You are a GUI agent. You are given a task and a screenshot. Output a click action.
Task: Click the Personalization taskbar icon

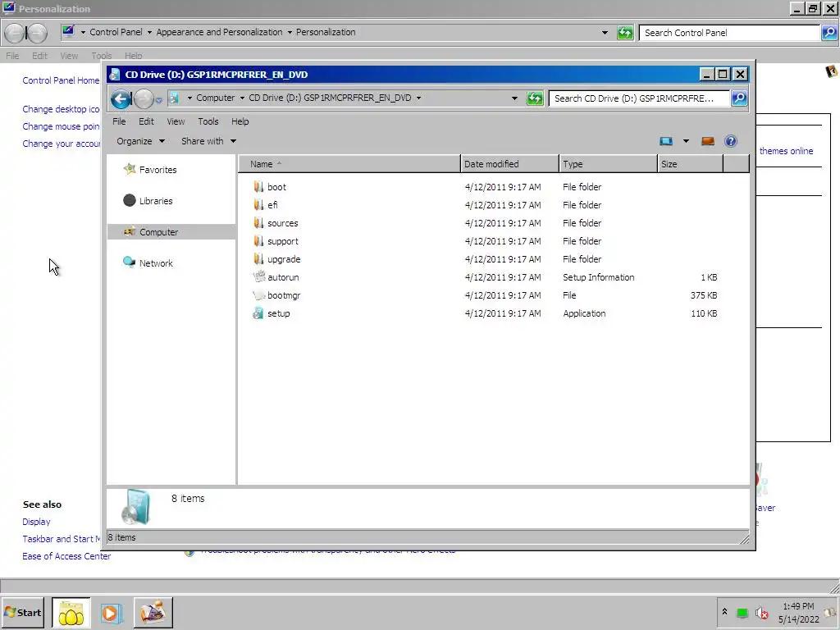(x=153, y=613)
